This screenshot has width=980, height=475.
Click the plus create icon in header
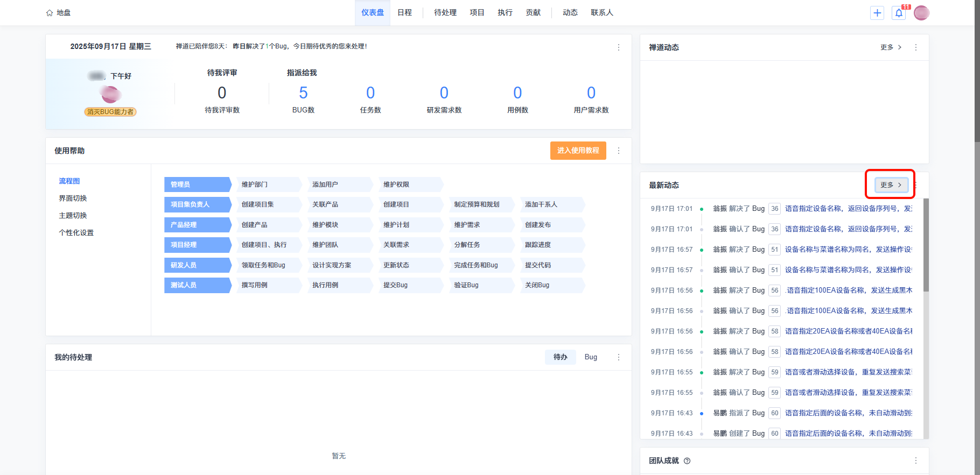pyautogui.click(x=877, y=13)
